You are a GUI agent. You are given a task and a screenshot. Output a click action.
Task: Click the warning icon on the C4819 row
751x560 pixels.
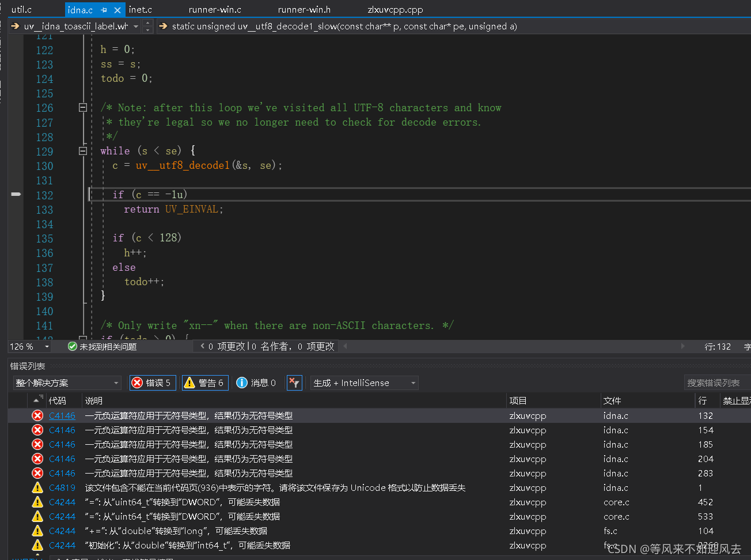tap(37, 487)
